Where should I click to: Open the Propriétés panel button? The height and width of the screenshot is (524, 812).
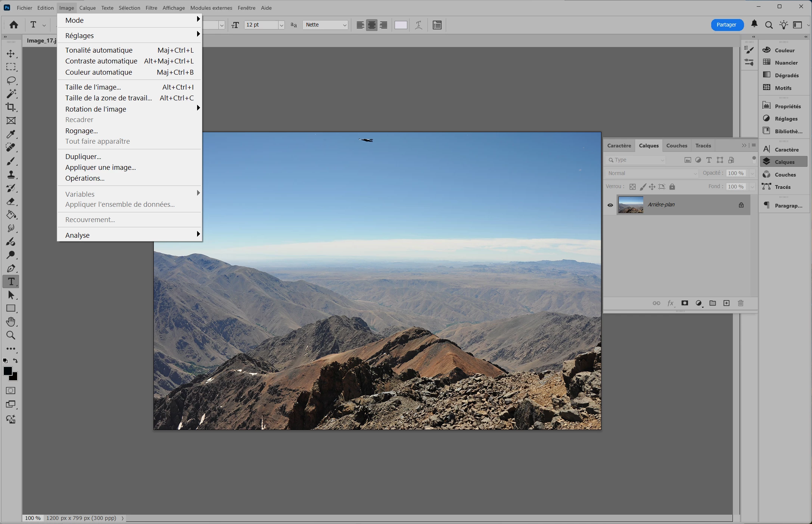pos(783,106)
